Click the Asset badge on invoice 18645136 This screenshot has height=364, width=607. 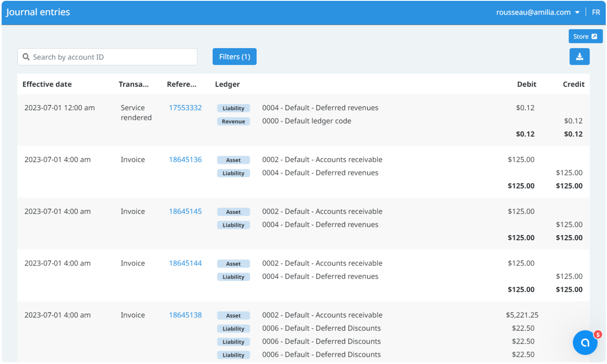(234, 160)
